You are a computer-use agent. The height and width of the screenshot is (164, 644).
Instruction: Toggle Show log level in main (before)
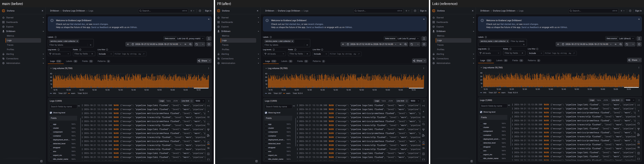tap(51, 113)
